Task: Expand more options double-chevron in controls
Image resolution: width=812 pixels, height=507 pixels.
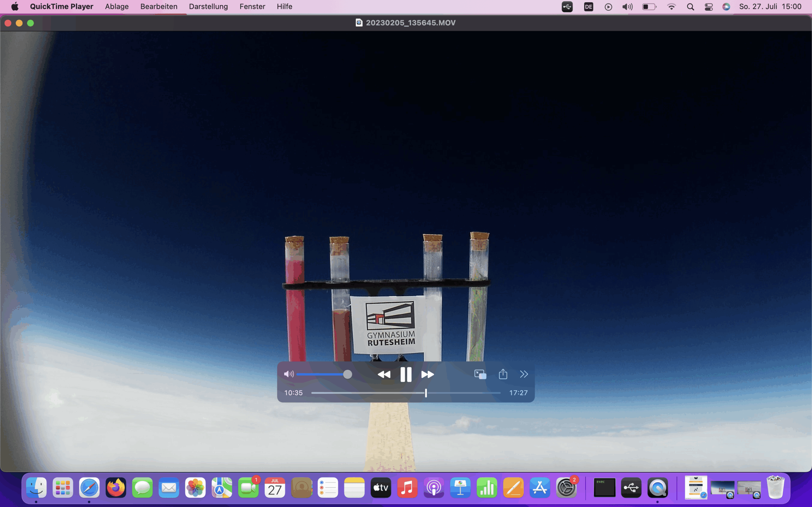Action: 524,374
